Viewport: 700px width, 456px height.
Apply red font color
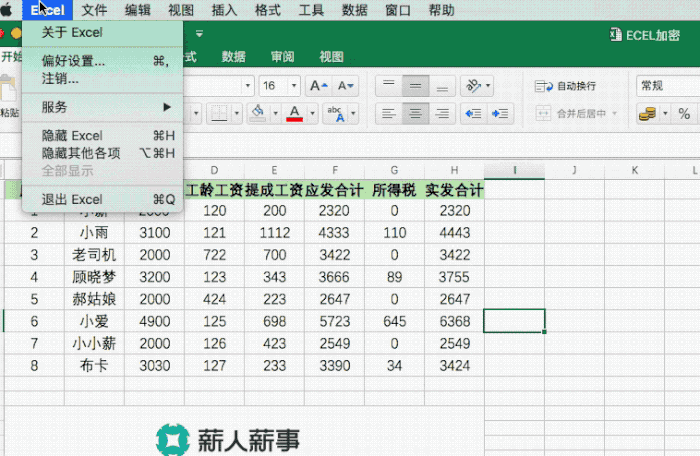tap(294, 113)
